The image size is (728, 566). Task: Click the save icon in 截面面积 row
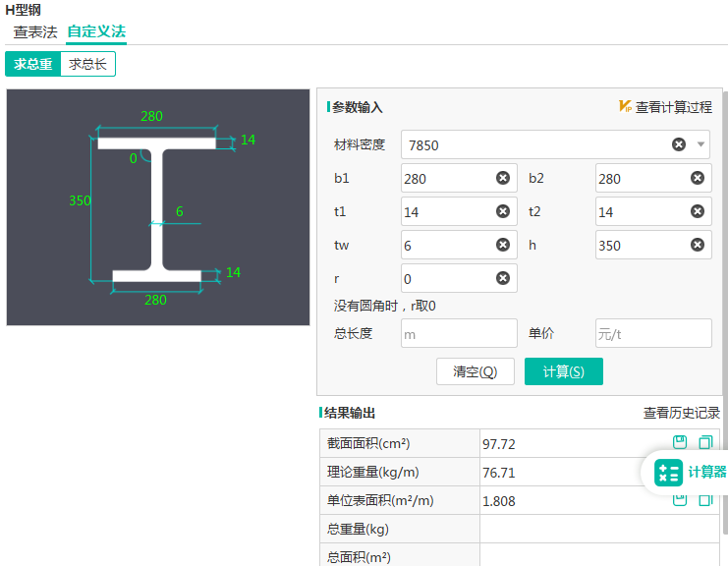coord(680,442)
